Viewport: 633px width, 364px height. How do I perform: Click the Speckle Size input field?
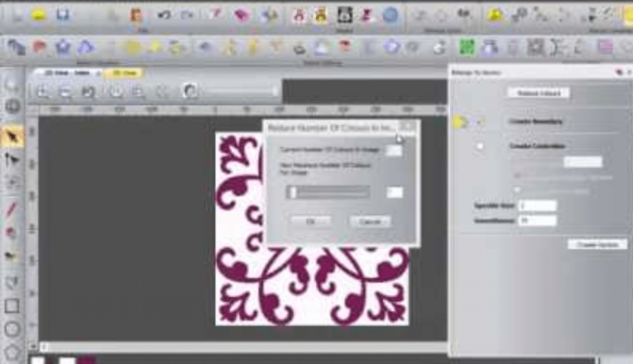tap(537, 205)
